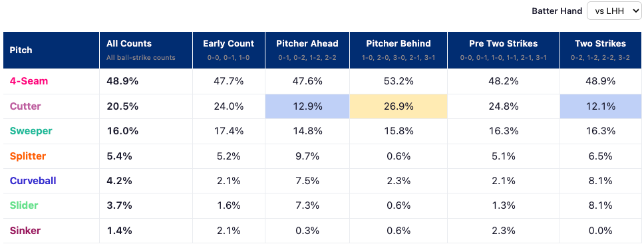Click the All Counts column header
Viewport: 644px width, 246px height.
146,50
